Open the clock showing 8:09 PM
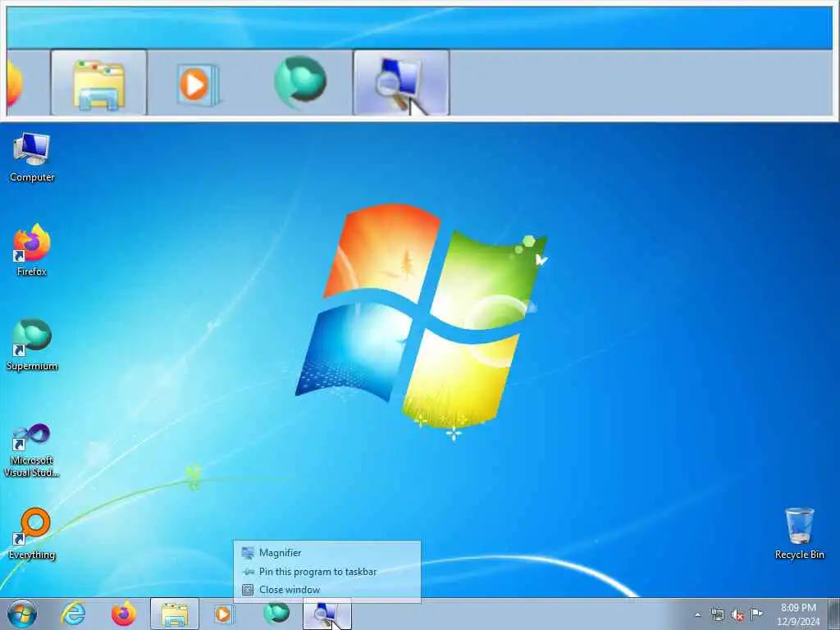Image resolution: width=840 pixels, height=630 pixels. (x=798, y=614)
